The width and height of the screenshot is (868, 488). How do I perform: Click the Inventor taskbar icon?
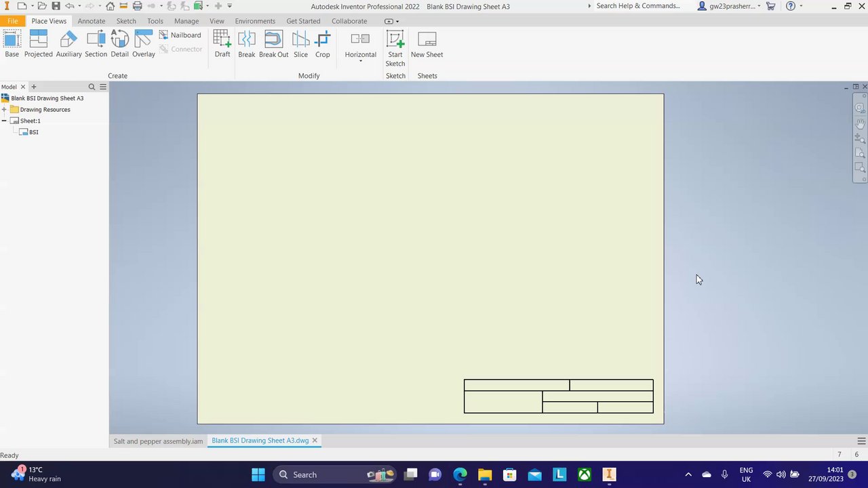[x=609, y=474]
